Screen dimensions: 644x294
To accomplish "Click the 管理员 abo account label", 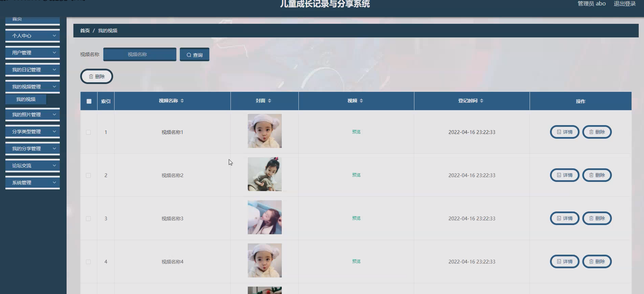I will (591, 4).
